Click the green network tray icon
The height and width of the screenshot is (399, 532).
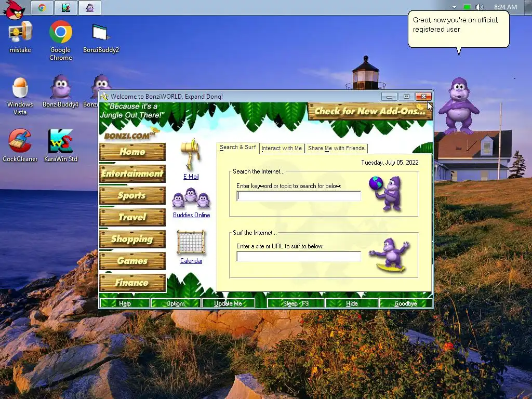(x=467, y=7)
